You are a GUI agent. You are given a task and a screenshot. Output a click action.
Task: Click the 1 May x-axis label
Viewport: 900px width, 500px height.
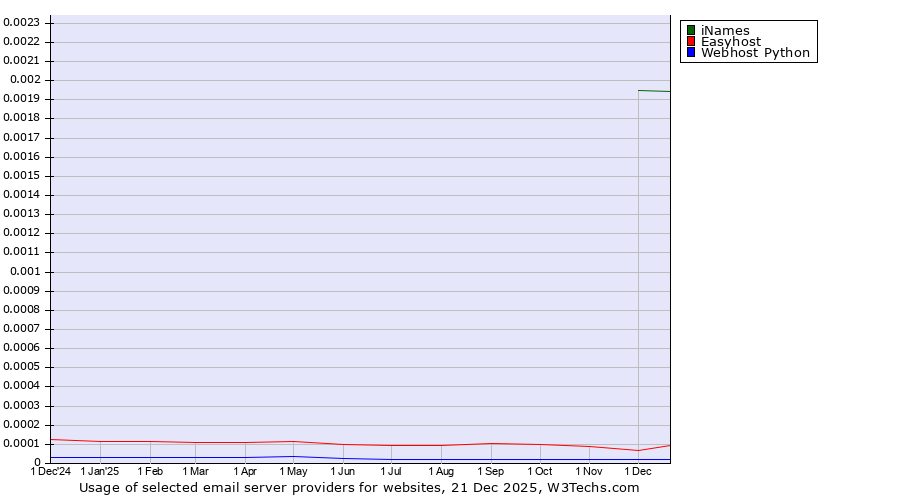[293, 471]
